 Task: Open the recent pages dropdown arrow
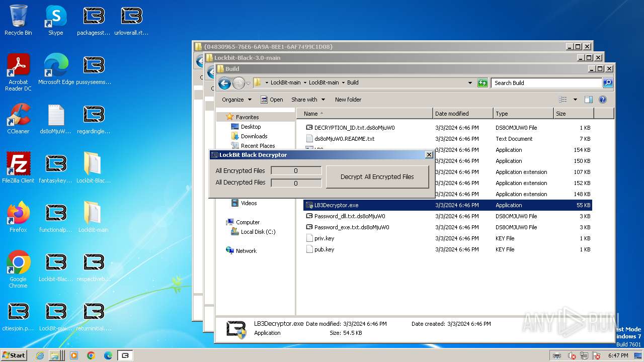[248, 83]
